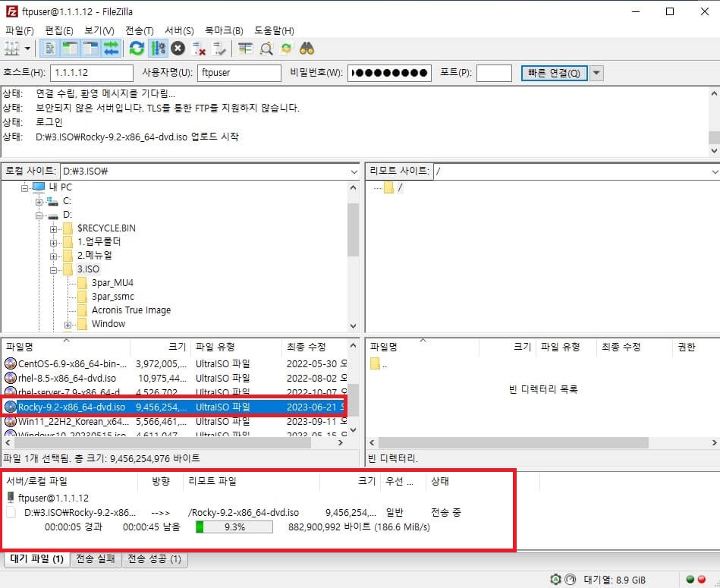This screenshot has width=720, height=588.
Task: Open the 도움말(H) menu
Action: coord(274,31)
